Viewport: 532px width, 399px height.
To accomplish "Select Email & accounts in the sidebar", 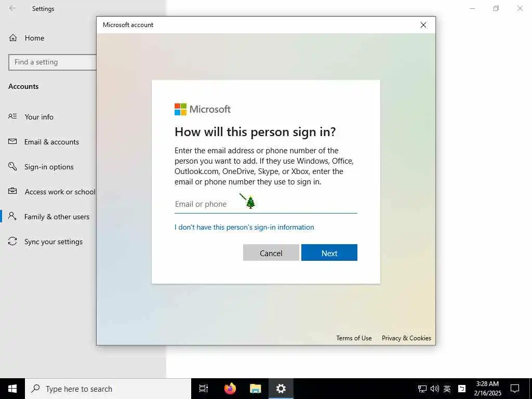I will [51, 142].
